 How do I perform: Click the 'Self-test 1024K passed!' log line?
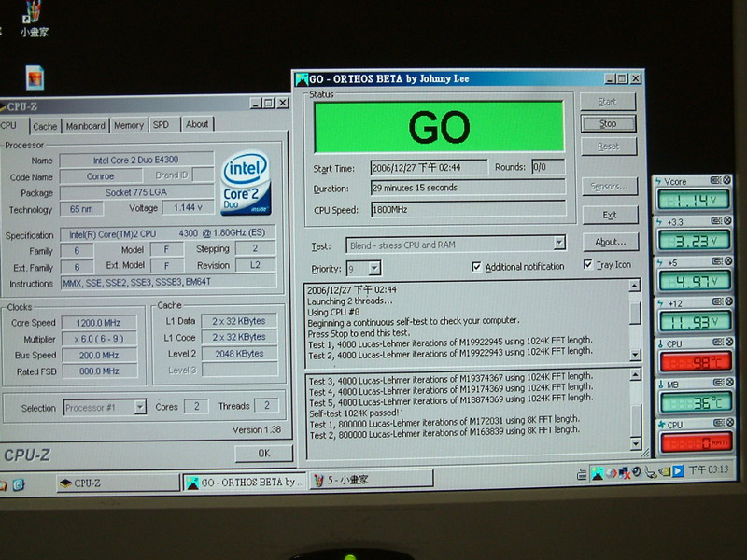(354, 413)
